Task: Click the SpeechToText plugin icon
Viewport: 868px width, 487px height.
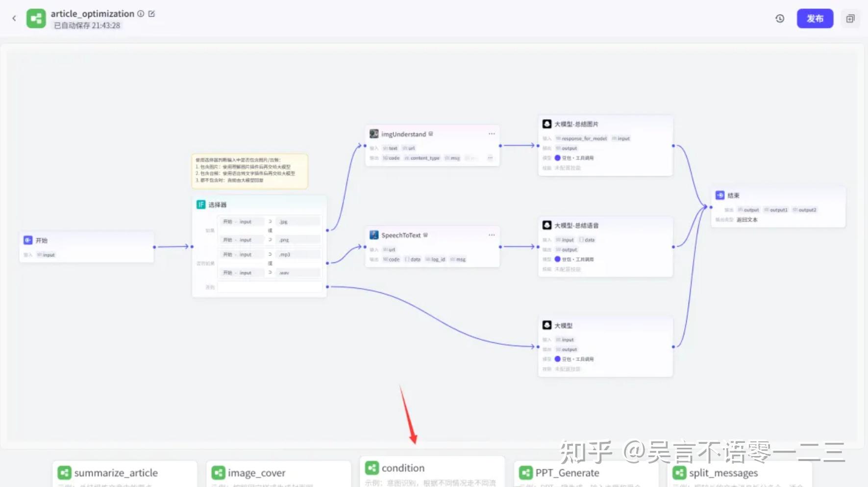Action: point(374,235)
